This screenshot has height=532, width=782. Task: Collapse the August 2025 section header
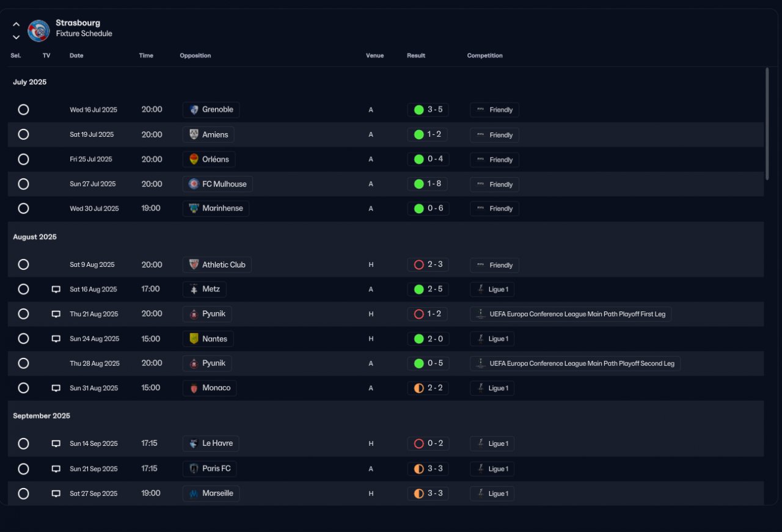click(35, 237)
